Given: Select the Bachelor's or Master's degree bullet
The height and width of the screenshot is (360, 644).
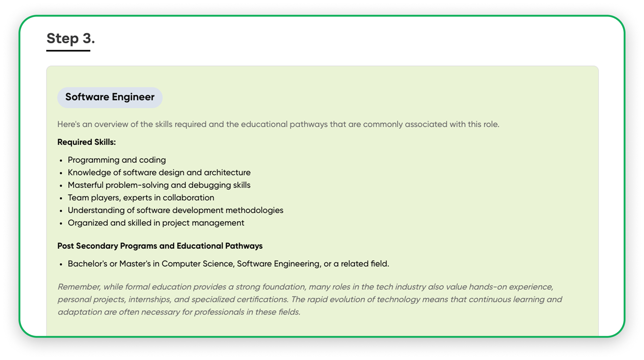Looking at the screenshot, I should click(x=229, y=264).
